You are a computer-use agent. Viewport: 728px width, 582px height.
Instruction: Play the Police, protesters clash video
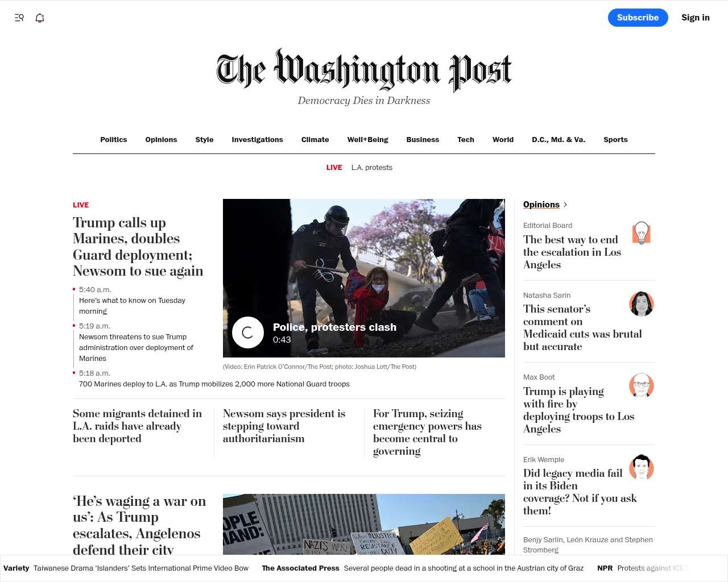(x=248, y=332)
